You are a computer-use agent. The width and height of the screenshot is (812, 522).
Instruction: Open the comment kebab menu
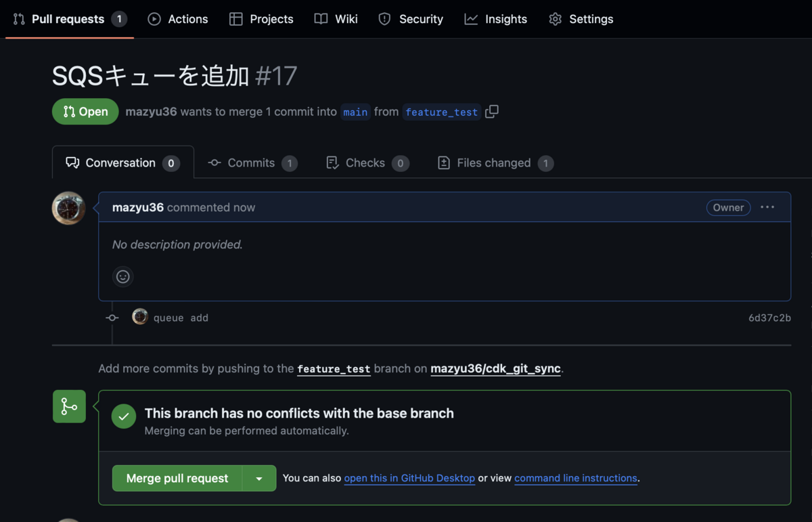click(x=767, y=207)
